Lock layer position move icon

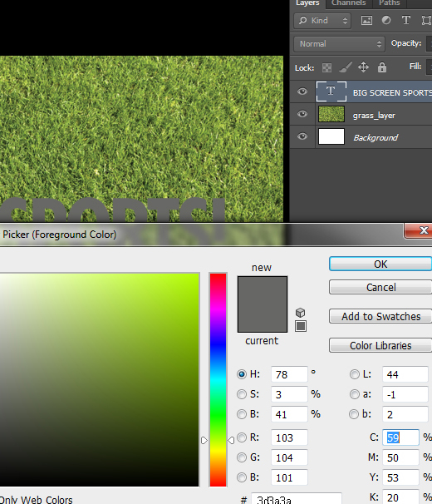click(363, 67)
